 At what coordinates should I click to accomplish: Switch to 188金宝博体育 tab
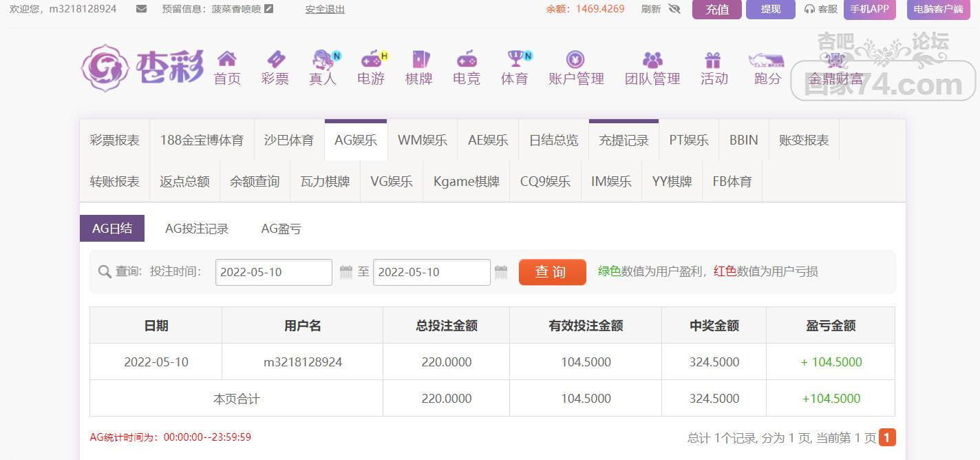tap(202, 140)
